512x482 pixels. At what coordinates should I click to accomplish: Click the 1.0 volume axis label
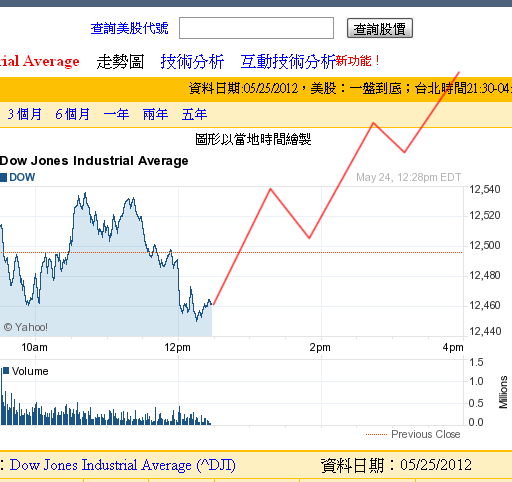point(476,381)
